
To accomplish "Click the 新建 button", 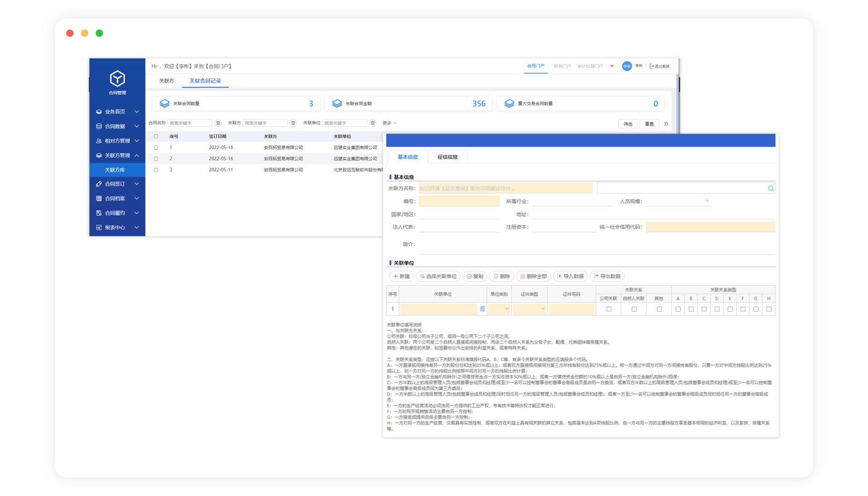I will coord(401,277).
